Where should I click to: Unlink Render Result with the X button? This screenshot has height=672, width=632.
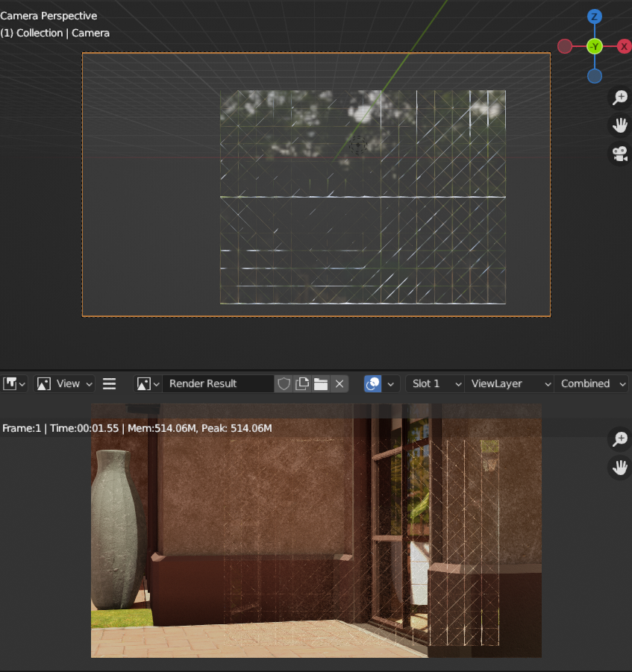[x=340, y=383]
